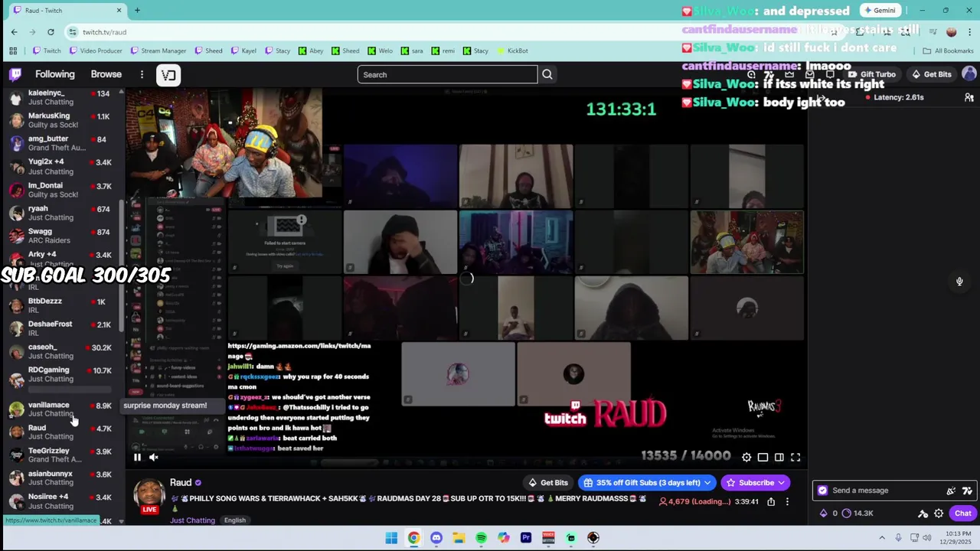Share the stream via share icon
The width and height of the screenshot is (980, 551).
point(771,502)
